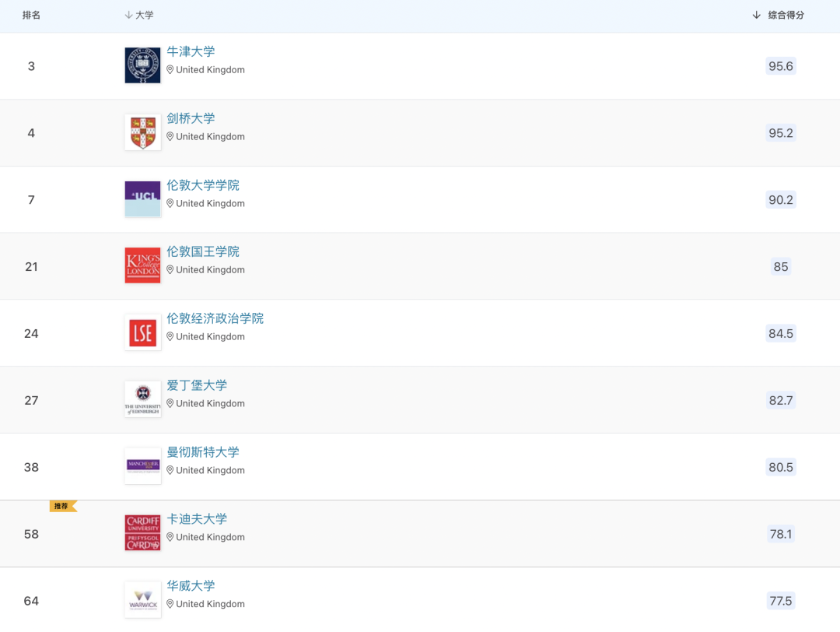Image resolution: width=840 pixels, height=632 pixels.
Task: Click rank 3 in Oxford row
Action: tap(31, 66)
